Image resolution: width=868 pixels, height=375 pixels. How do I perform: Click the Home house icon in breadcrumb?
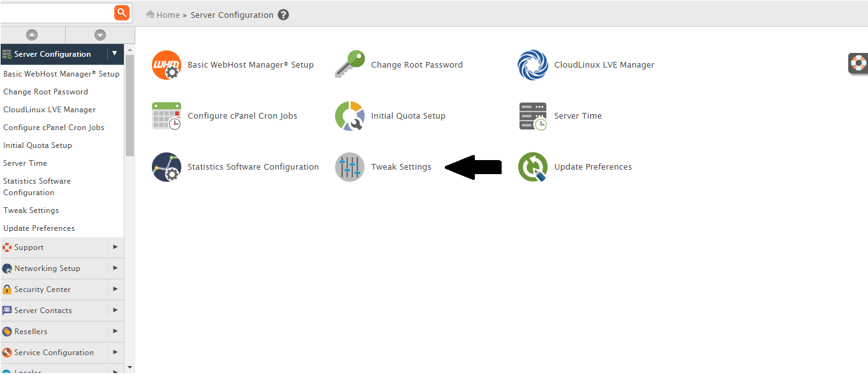pyautogui.click(x=150, y=14)
